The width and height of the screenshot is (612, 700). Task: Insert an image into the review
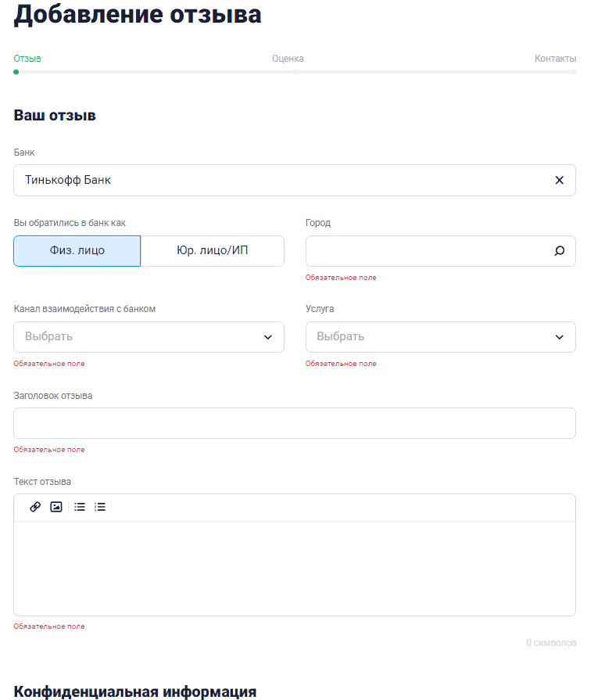56,507
